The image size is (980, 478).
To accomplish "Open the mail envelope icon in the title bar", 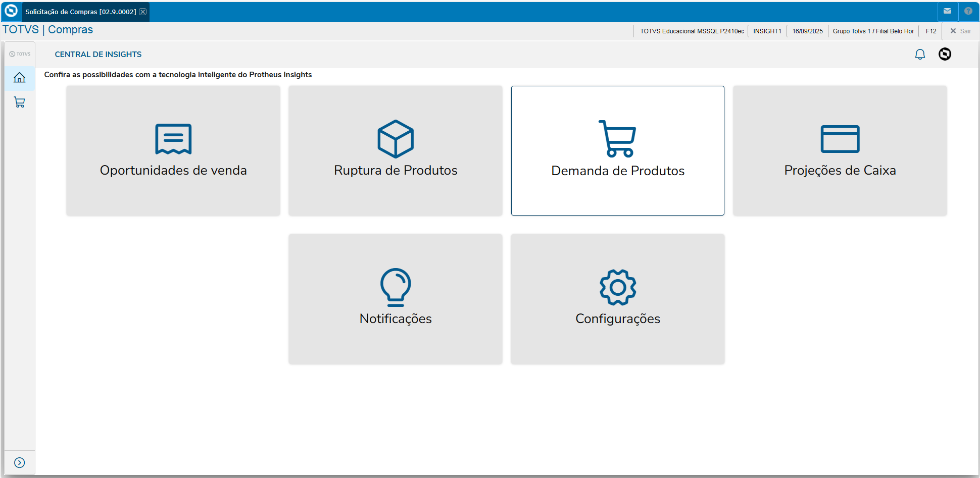I will coord(948,11).
